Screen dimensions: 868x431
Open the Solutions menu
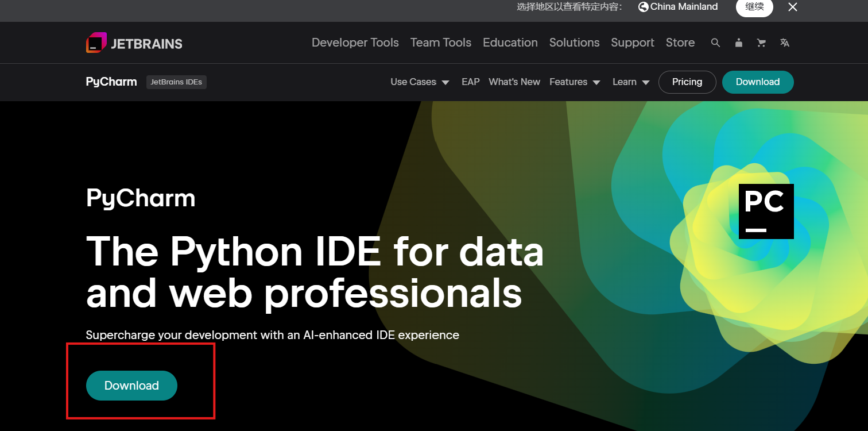tap(575, 43)
